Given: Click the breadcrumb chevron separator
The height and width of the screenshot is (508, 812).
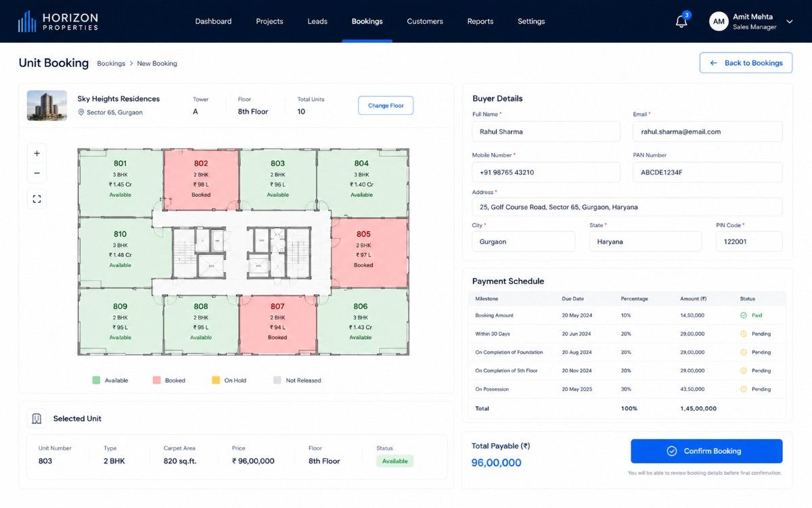Looking at the screenshot, I should 131,64.
